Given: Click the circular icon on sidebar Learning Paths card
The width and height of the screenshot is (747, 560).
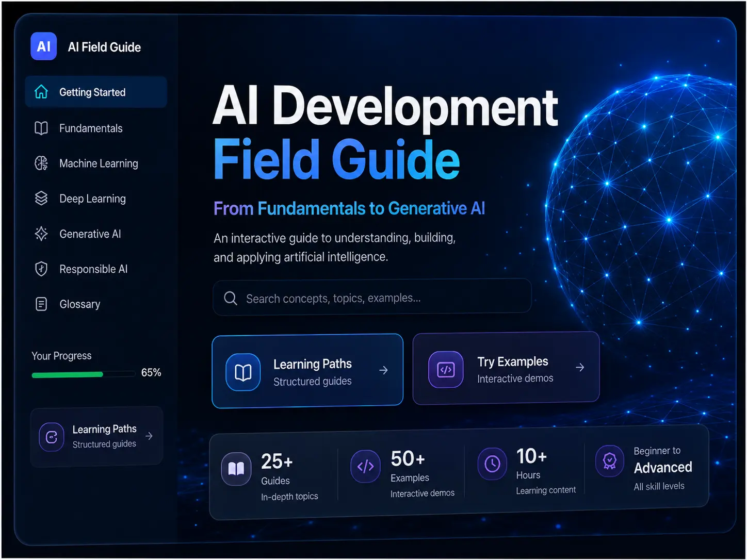Looking at the screenshot, I should 52,437.
